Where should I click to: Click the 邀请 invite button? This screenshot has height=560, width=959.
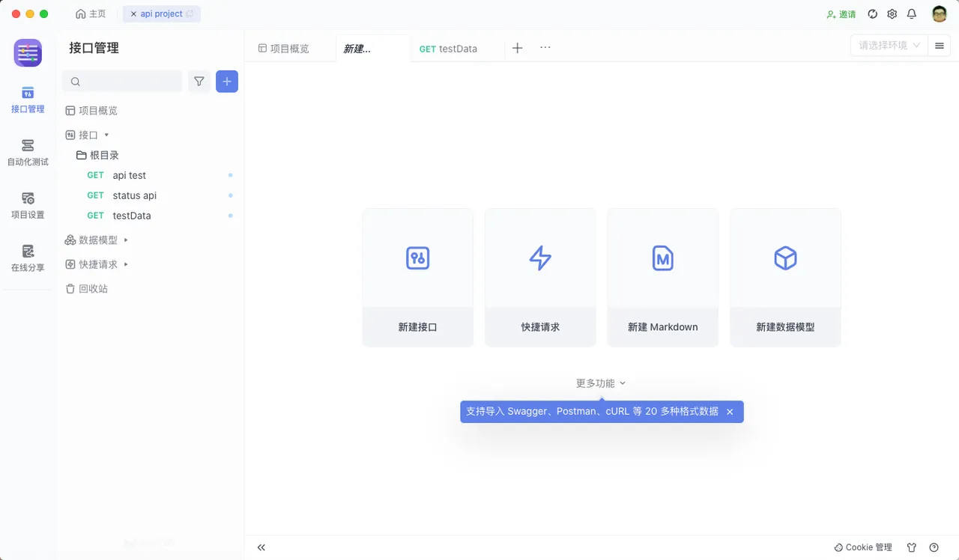[841, 14]
